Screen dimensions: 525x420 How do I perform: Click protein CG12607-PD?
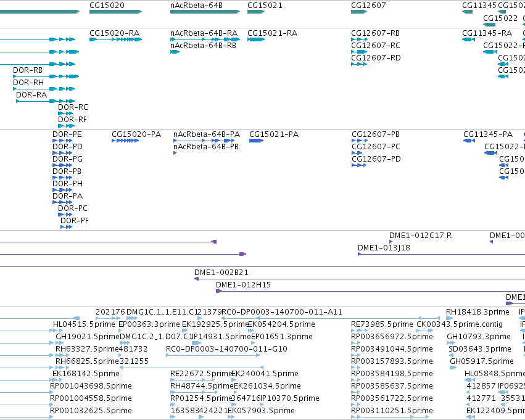(376, 159)
